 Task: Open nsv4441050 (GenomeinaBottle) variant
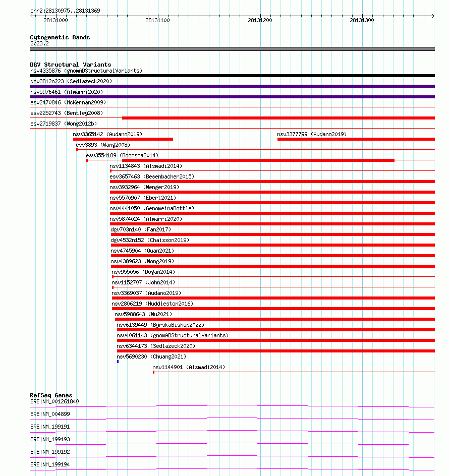coord(152,209)
